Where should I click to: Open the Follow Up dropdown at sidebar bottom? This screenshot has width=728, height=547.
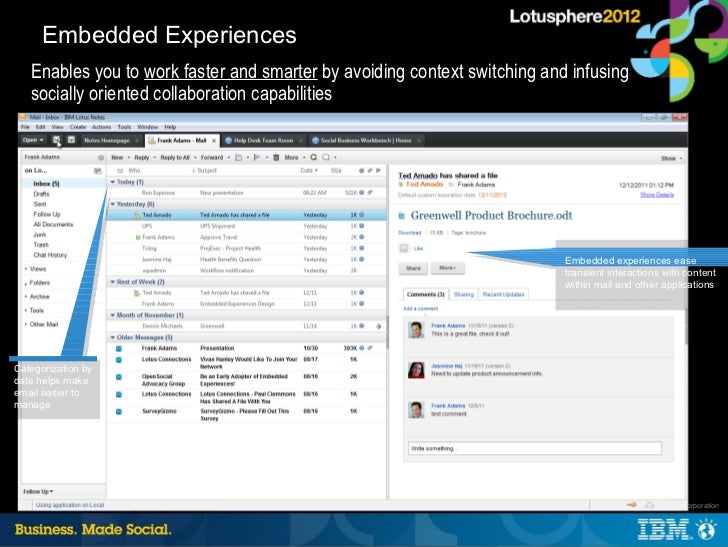click(39, 491)
